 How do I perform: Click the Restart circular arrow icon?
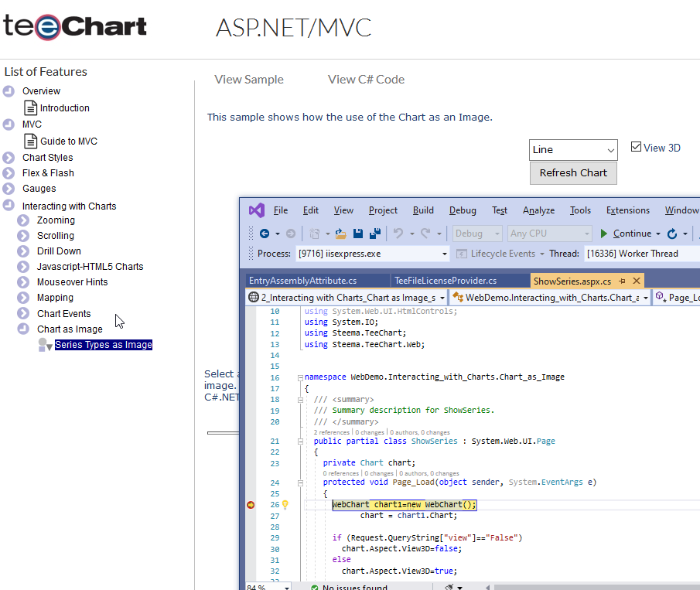672,234
